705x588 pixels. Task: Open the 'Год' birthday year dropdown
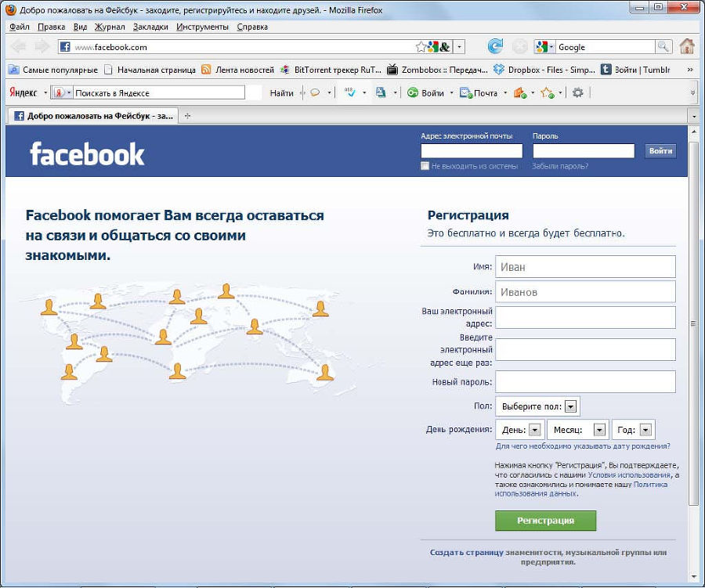[x=645, y=430]
